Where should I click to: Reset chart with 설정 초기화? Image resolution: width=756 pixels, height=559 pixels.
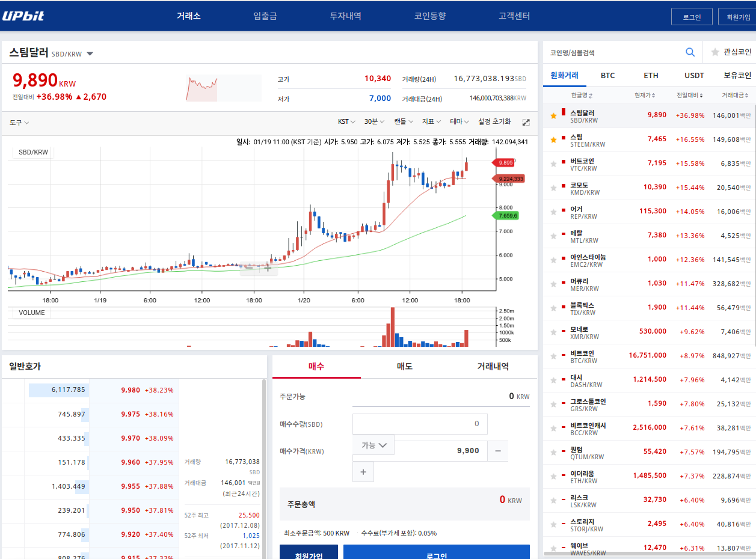coord(494,122)
